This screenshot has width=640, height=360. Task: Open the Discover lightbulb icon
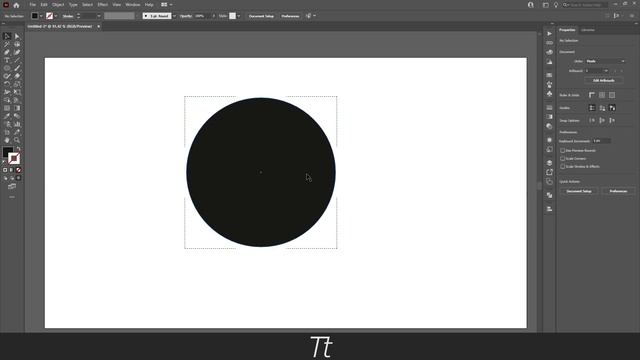click(x=556, y=5)
